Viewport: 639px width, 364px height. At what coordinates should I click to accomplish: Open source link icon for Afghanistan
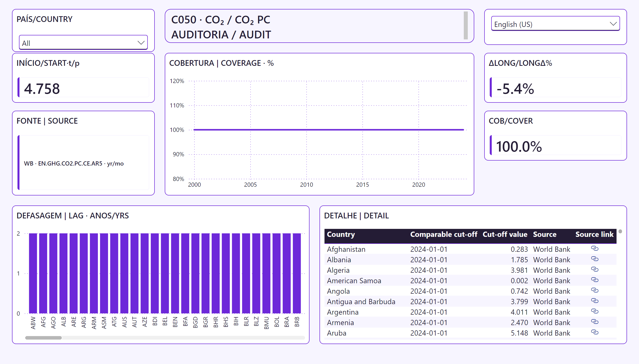595,249
